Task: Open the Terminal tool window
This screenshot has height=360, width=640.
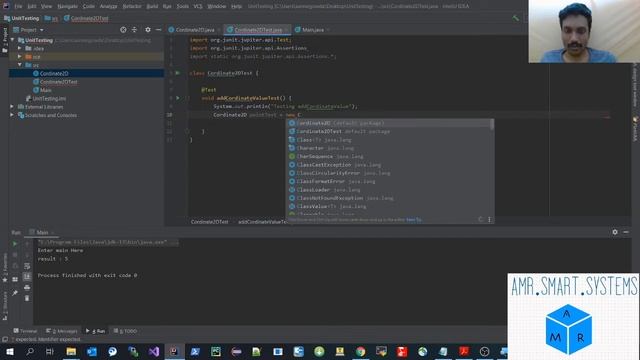Action: (25, 331)
